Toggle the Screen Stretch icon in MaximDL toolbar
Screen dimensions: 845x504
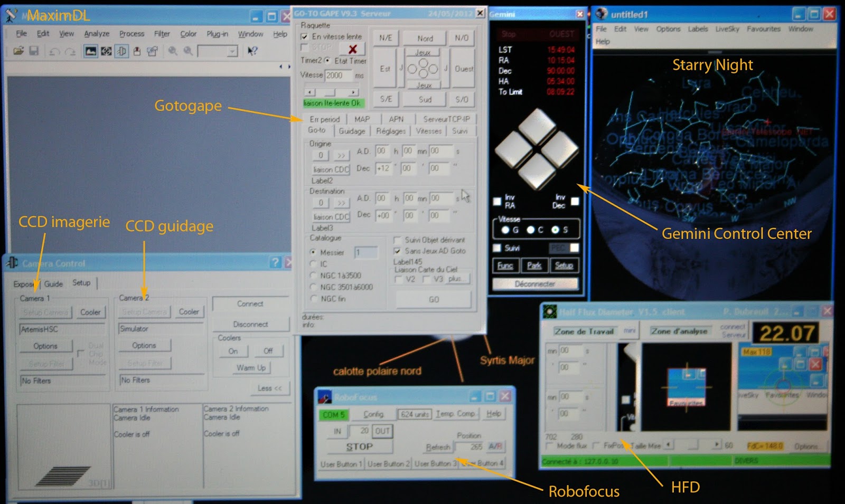tap(91, 51)
